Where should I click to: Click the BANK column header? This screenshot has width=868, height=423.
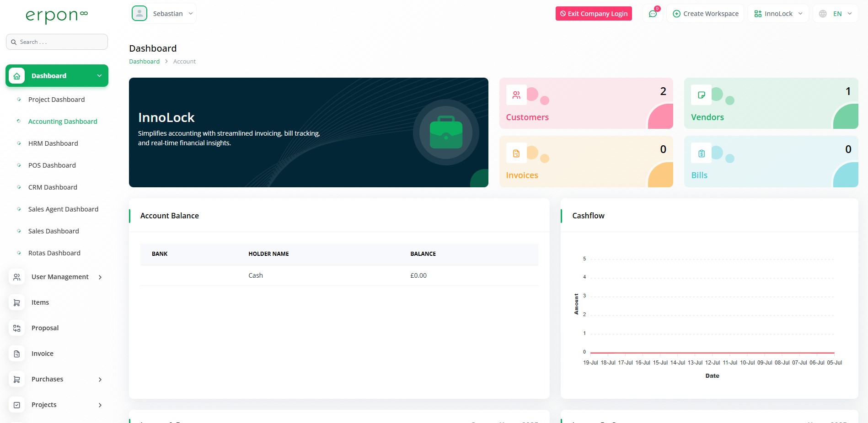pos(160,254)
